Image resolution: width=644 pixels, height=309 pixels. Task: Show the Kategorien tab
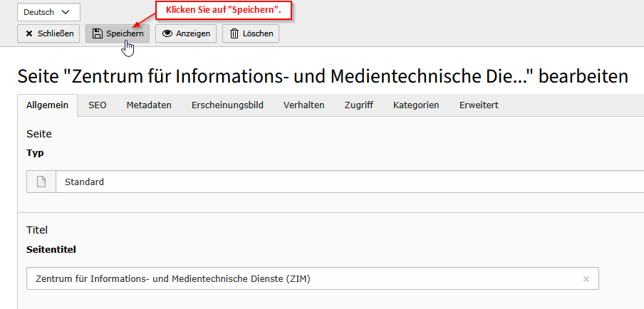coord(416,105)
